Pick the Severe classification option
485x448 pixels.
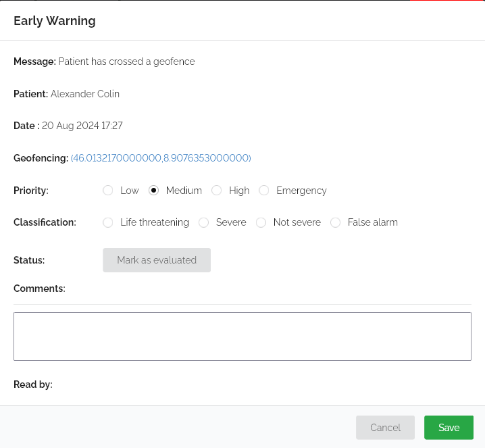tap(203, 222)
